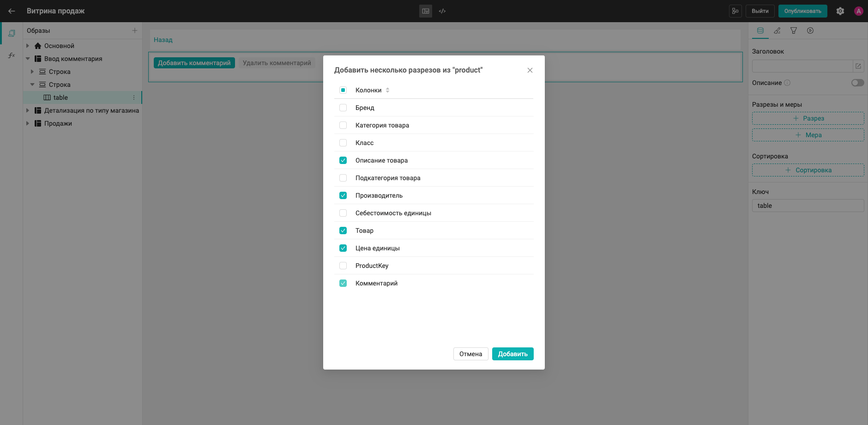Switch to the code view icon
The width and height of the screenshot is (868, 425).
click(442, 11)
